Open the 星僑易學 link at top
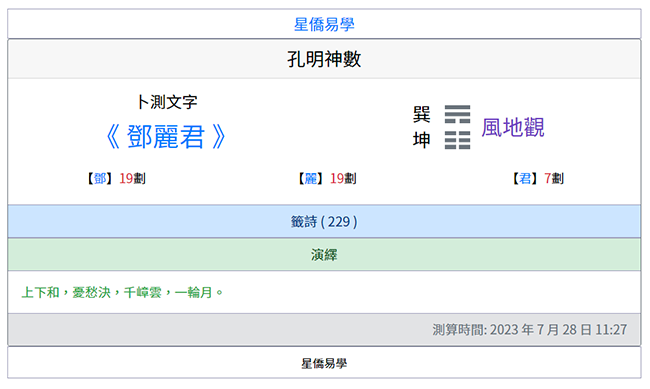The width and height of the screenshot is (650, 389). pyautogui.click(x=324, y=24)
